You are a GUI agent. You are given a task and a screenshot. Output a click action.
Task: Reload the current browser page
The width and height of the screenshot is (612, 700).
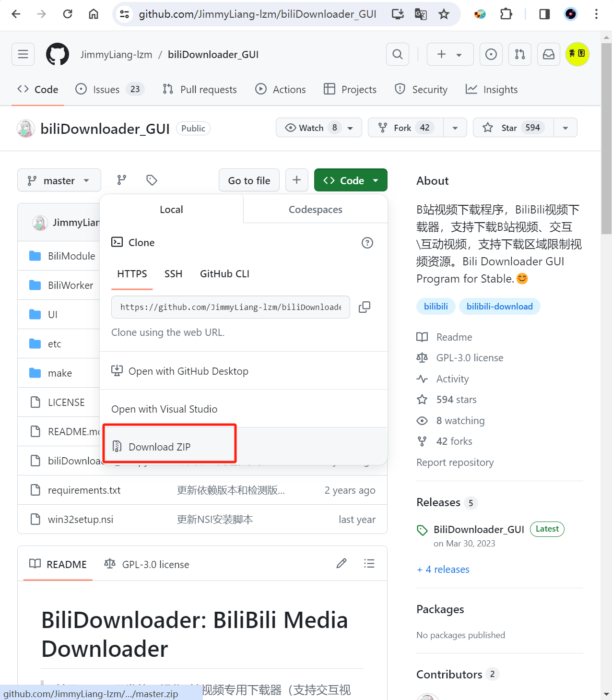(68, 14)
